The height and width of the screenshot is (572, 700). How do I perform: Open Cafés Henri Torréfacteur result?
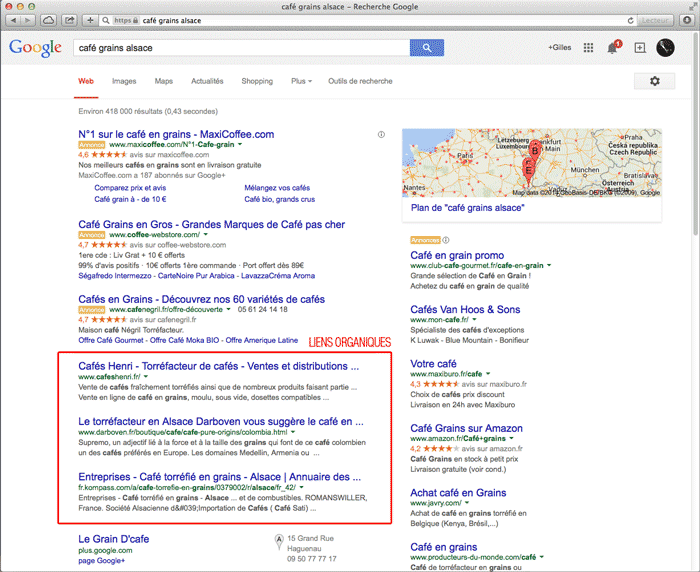coord(218,366)
